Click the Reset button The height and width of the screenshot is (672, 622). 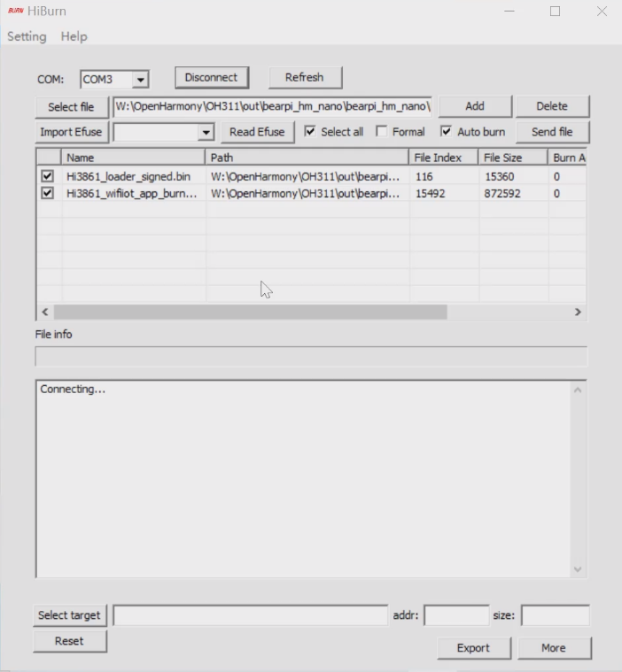[69, 641]
